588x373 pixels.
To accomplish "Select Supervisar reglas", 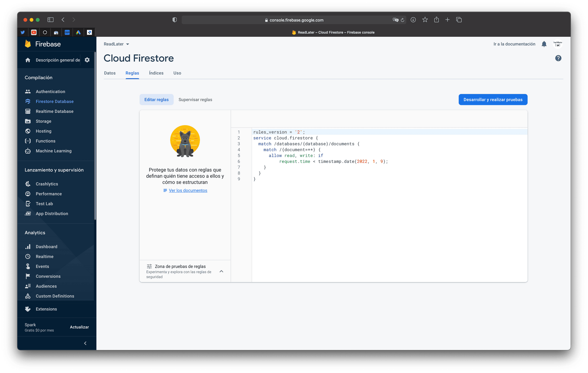I will click(x=195, y=100).
